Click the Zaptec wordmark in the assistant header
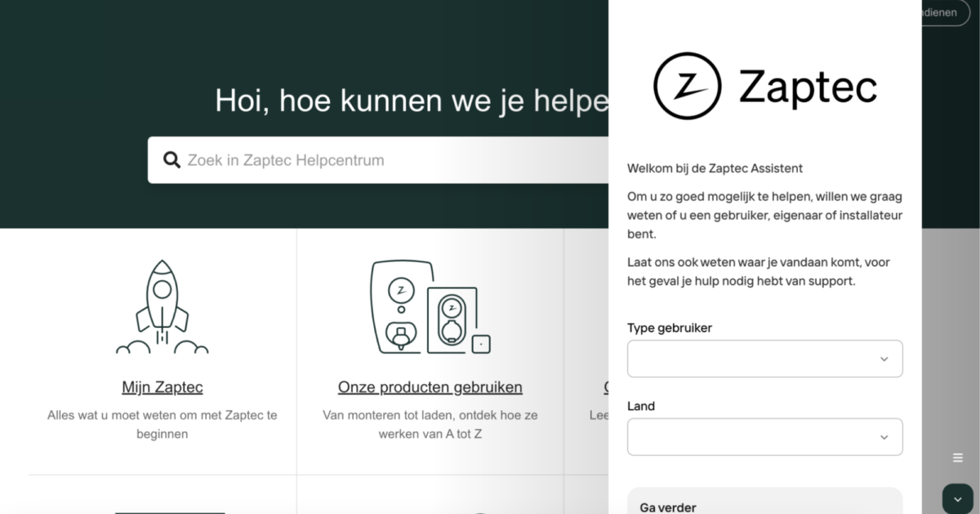This screenshot has width=980, height=514. pos(808,86)
